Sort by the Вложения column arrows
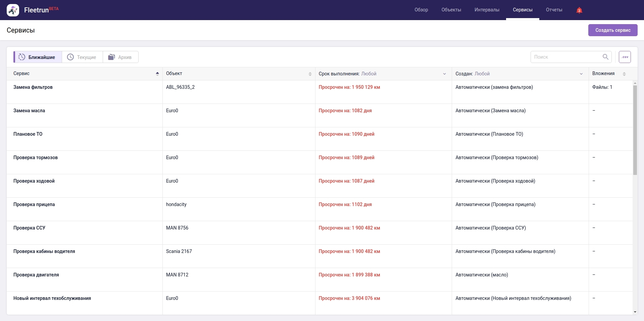Screen dimensions: 644x321 [x=624, y=74]
